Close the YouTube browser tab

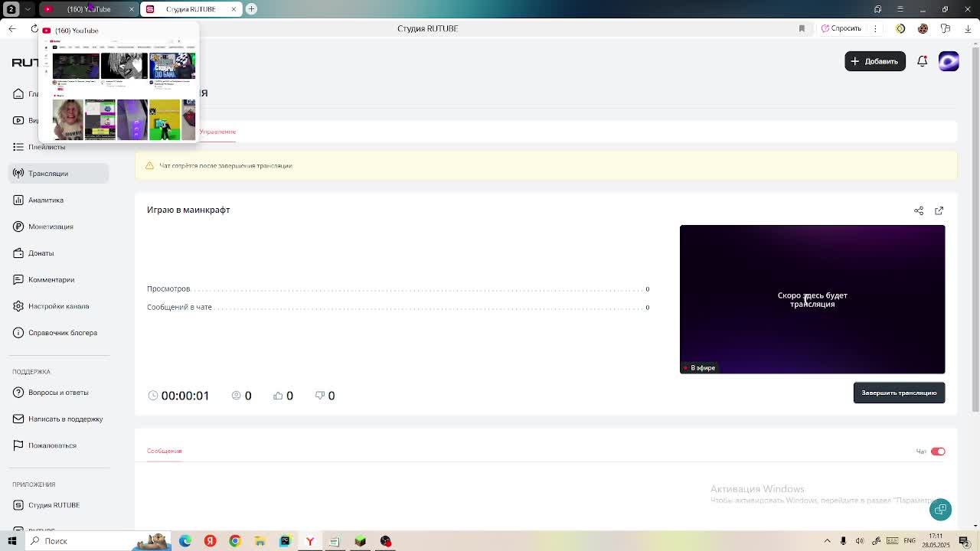click(131, 9)
